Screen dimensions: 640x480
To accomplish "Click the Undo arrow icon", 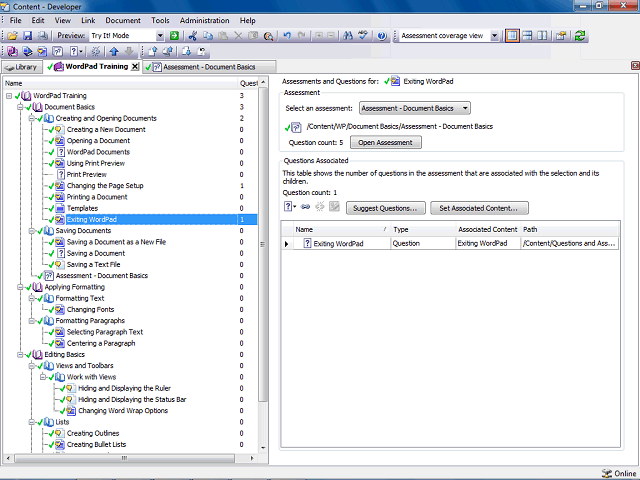I will (287, 36).
